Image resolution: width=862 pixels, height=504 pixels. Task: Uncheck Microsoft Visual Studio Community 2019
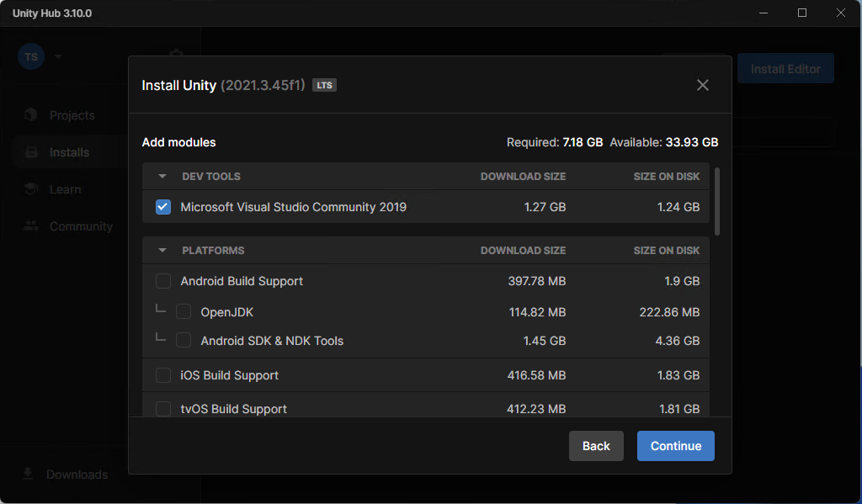[163, 207]
